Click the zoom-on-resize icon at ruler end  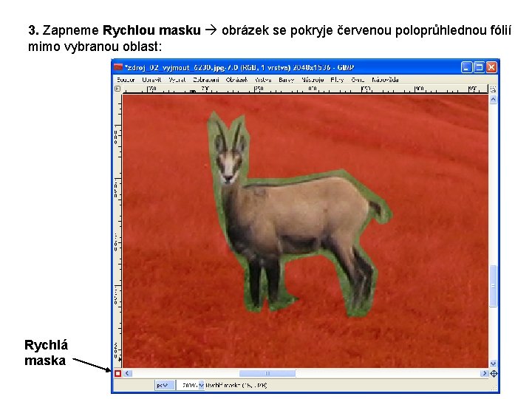[493, 89]
